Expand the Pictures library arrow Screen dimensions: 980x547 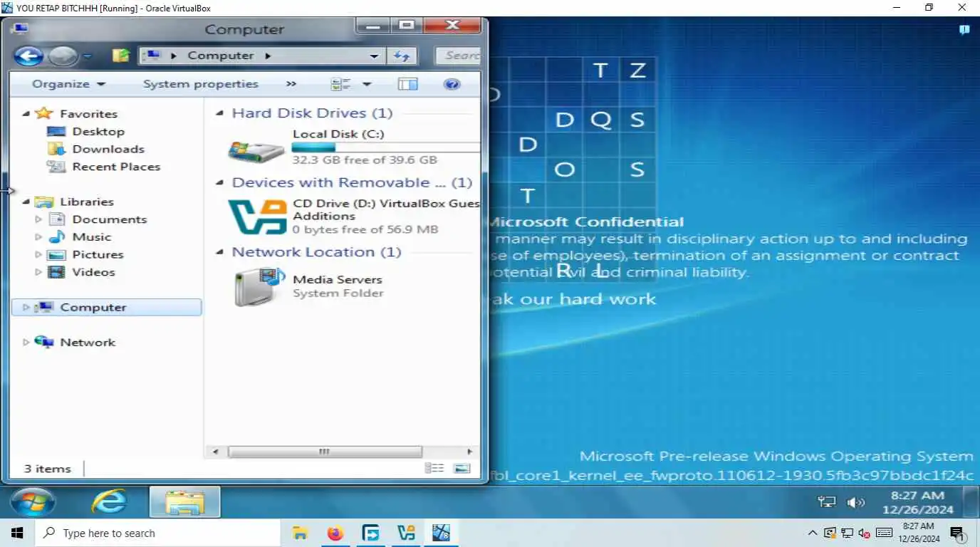click(x=38, y=254)
